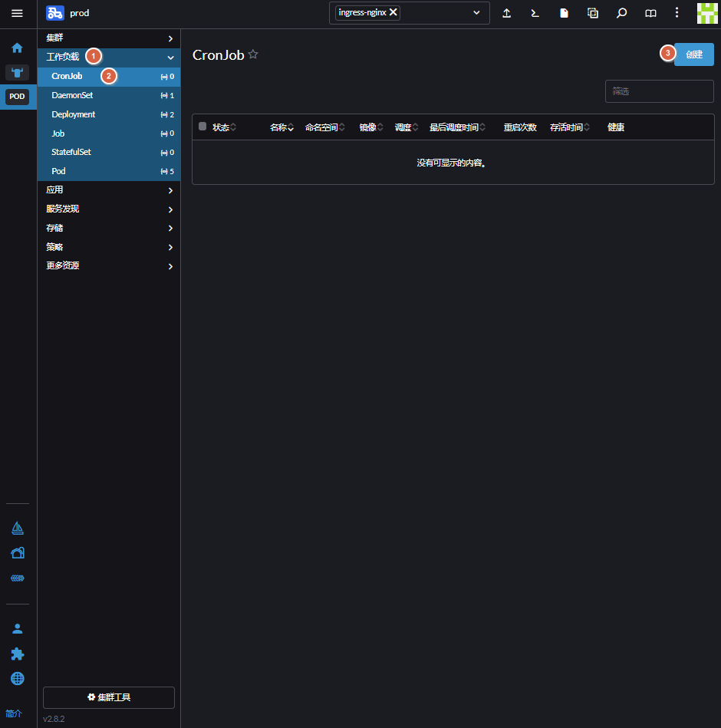The height and width of the screenshot is (728, 721).
Task: Remove the ingress-nginx namespace filter
Action: coord(393,12)
